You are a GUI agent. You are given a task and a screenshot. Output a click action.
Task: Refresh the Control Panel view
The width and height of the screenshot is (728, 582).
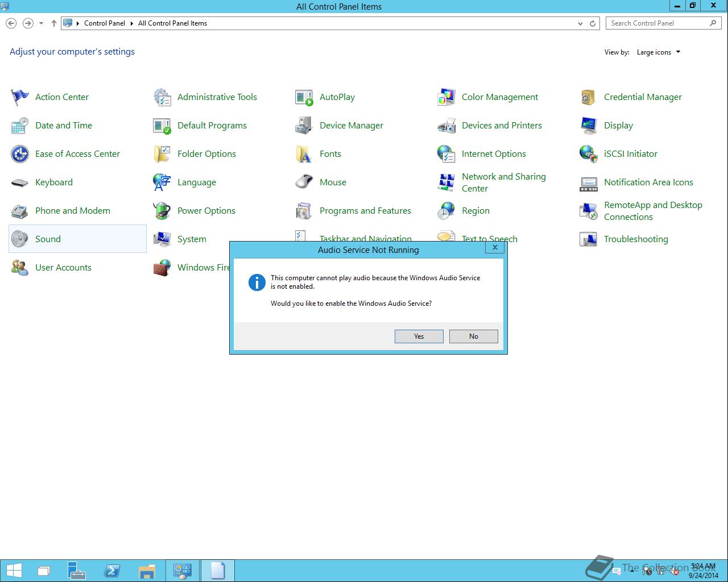593,23
